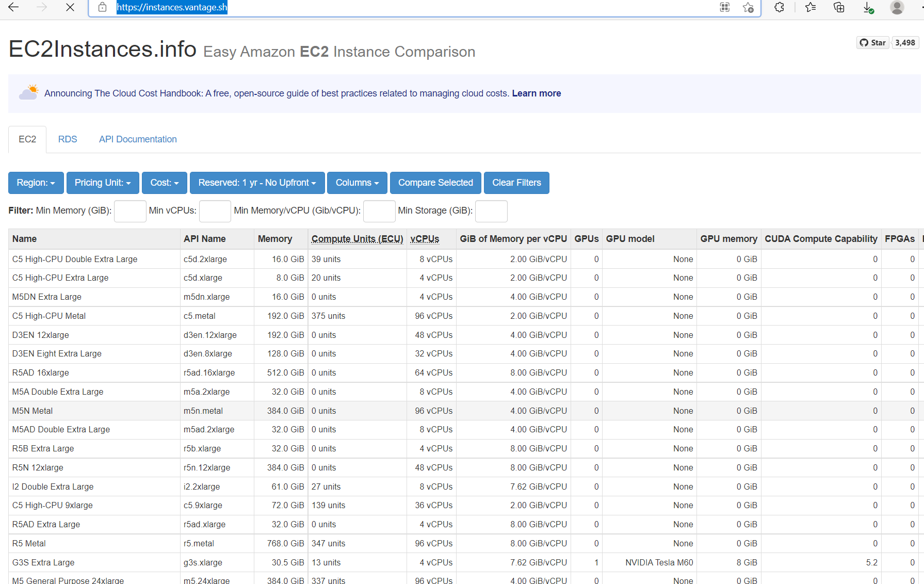Viewport: 924px width, 584px height.
Task: Switch to the RDS tab
Action: coord(68,139)
